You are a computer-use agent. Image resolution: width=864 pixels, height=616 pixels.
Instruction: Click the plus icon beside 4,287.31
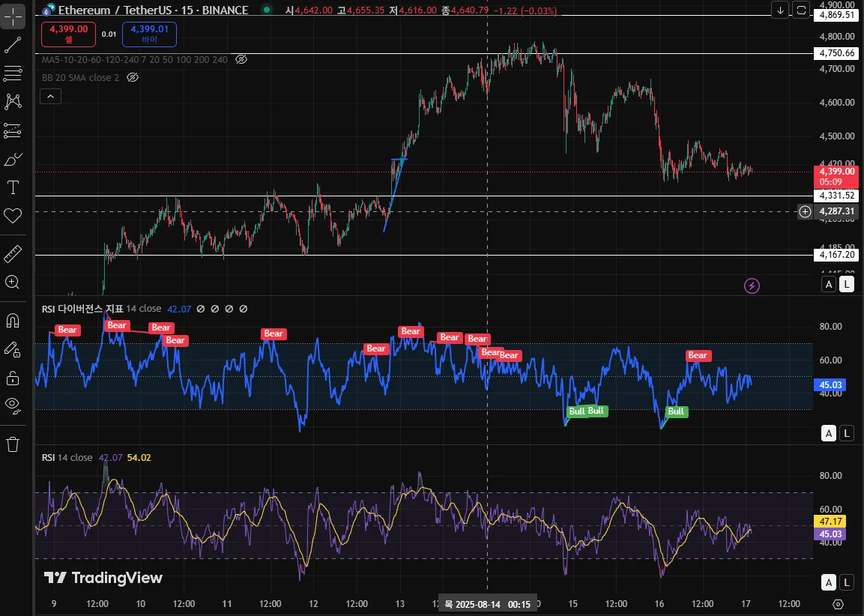805,211
